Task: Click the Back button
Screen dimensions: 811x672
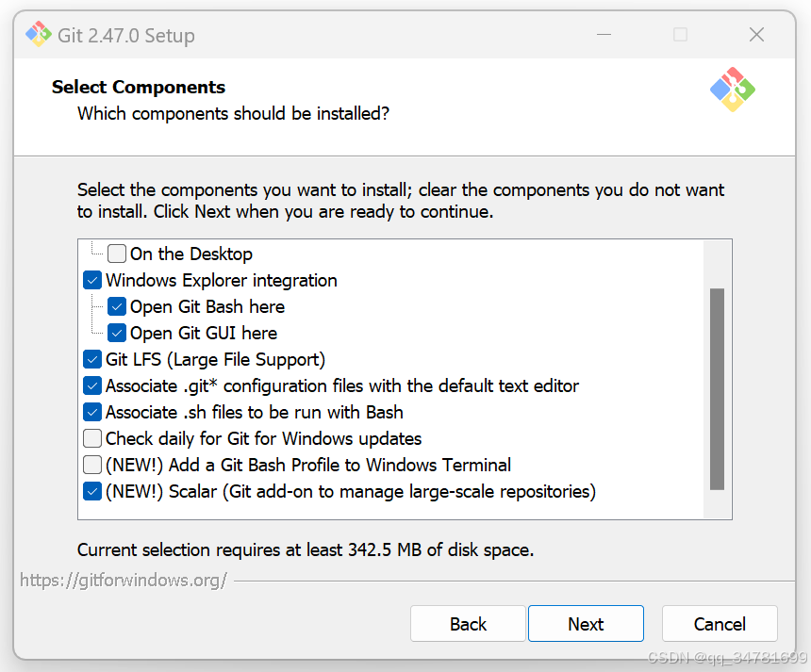Action: click(468, 624)
